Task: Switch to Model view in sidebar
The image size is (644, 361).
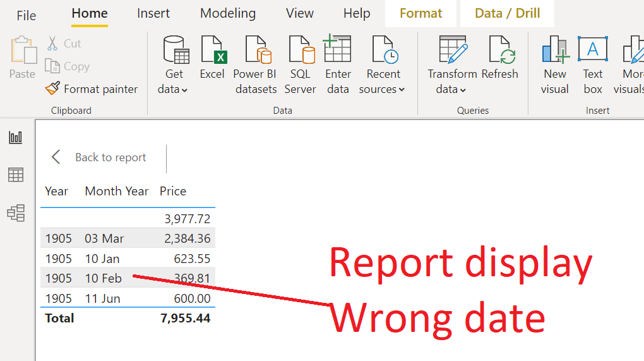Action: coord(16,213)
